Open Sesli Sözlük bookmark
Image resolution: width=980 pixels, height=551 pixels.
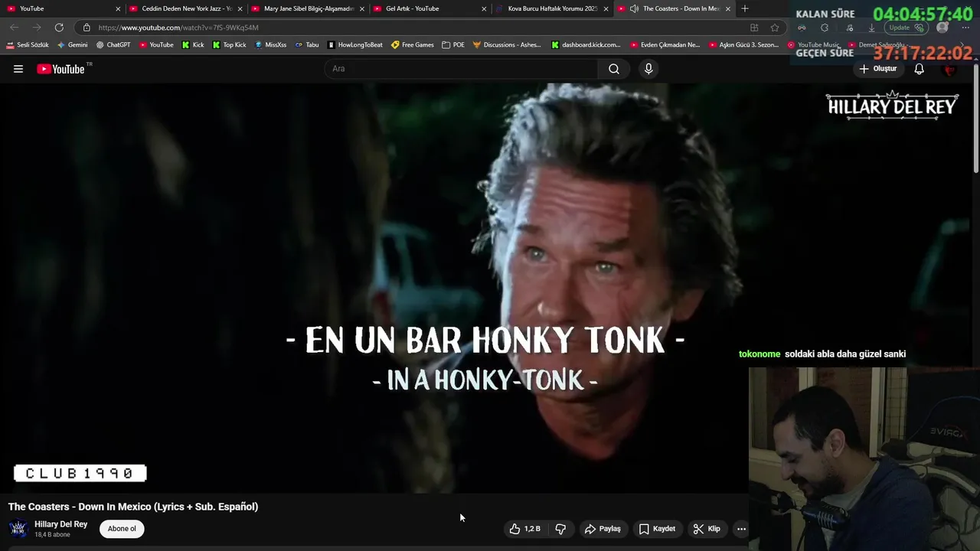28,45
